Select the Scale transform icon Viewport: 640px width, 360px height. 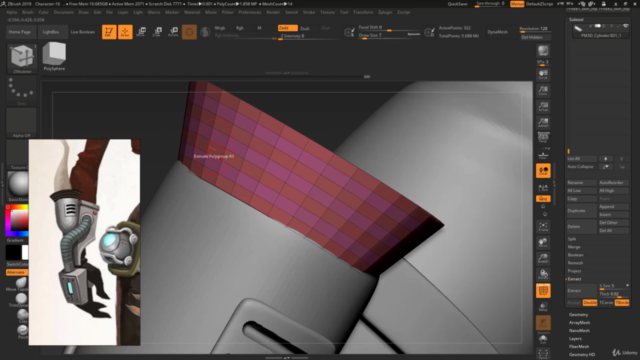coord(157,32)
